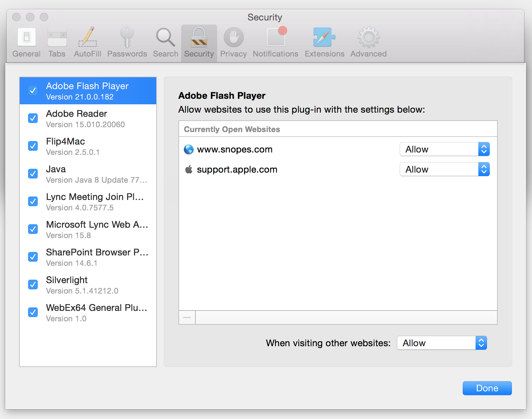Open the AutoFill pencil pane

point(88,43)
